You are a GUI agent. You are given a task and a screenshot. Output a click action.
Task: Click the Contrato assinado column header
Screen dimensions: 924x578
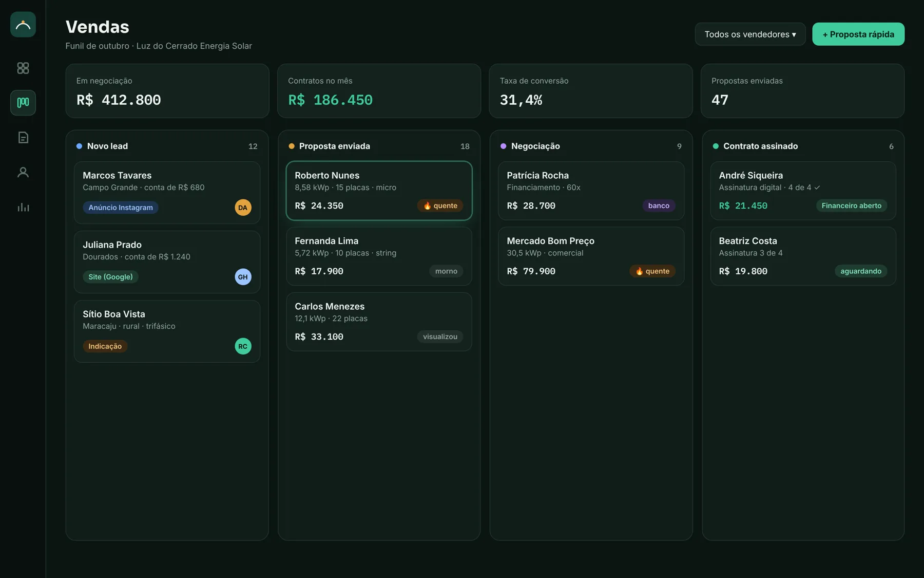(803, 146)
